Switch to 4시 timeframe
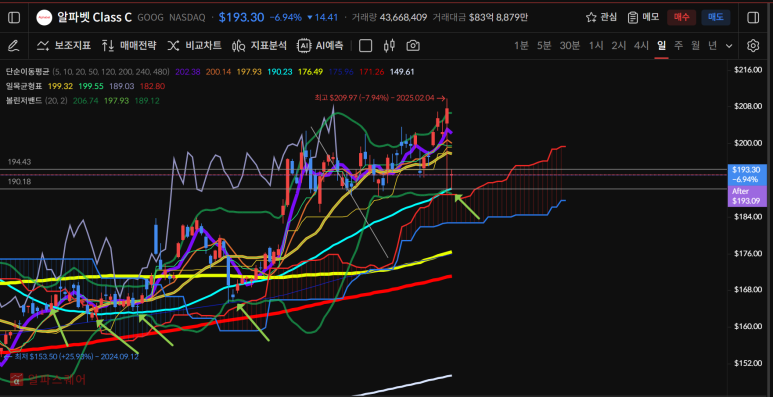 641,46
